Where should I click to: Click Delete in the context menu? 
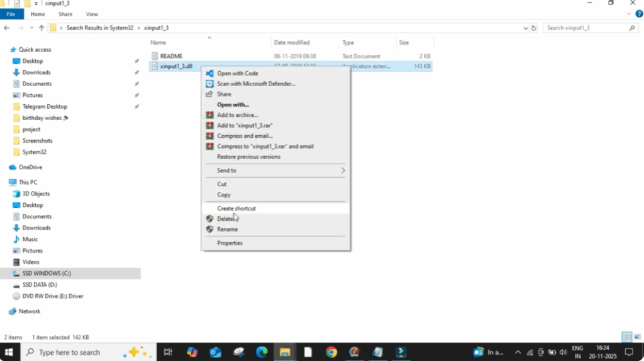pos(225,219)
